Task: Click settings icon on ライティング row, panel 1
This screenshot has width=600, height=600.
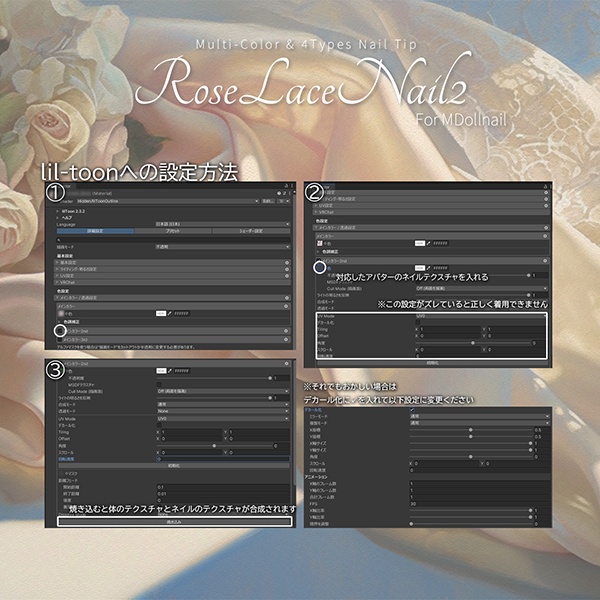Action: tap(287, 269)
